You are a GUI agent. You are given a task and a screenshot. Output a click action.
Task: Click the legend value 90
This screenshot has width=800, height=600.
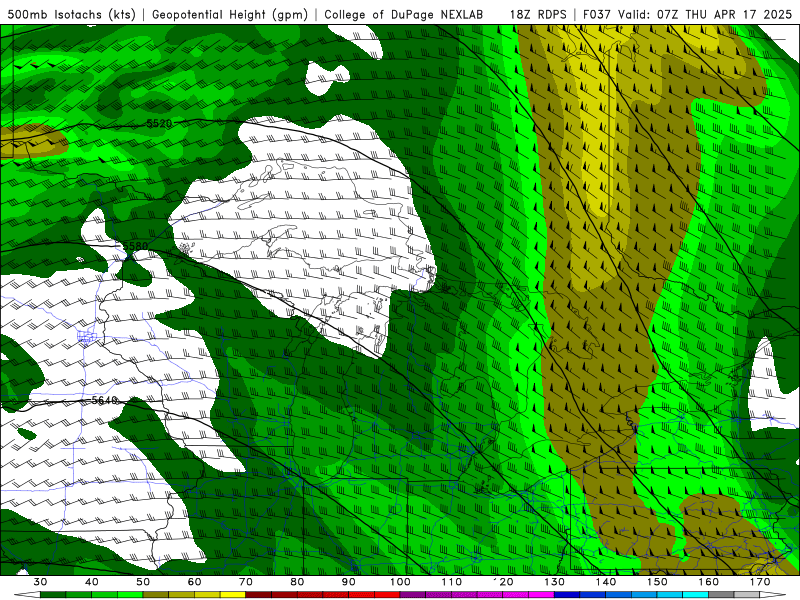[x=348, y=582]
